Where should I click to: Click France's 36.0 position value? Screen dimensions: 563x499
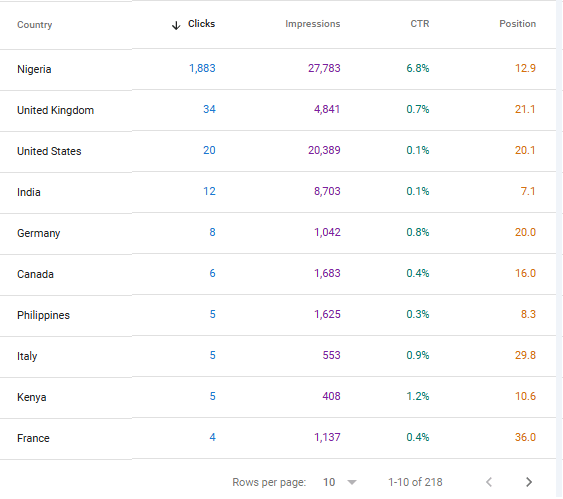click(x=525, y=437)
